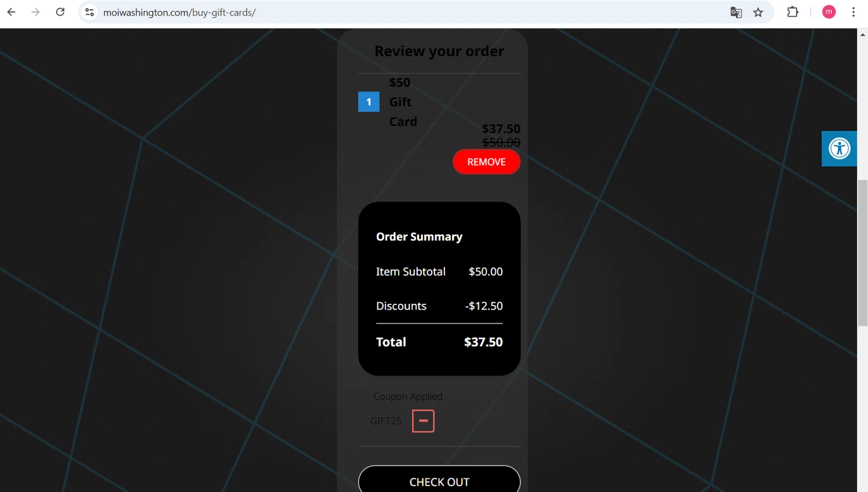
Task: Open the Chrome profile avatar
Action: (829, 12)
